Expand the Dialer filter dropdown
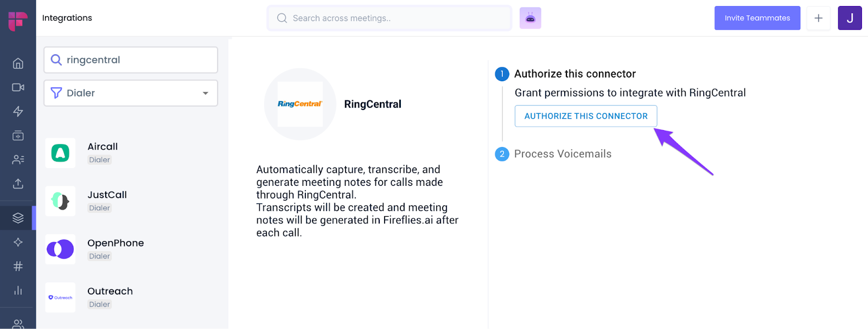Viewport: 868px width, 329px height. coord(130,93)
